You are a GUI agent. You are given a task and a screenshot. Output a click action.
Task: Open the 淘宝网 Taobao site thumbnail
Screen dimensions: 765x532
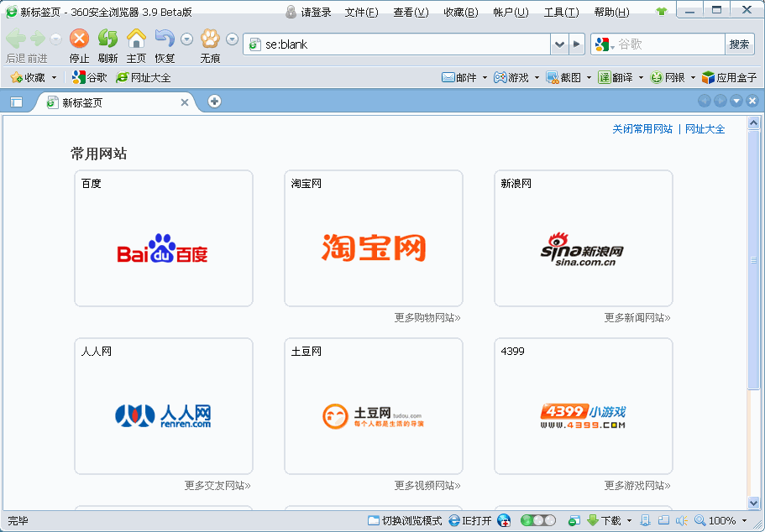[373, 238]
